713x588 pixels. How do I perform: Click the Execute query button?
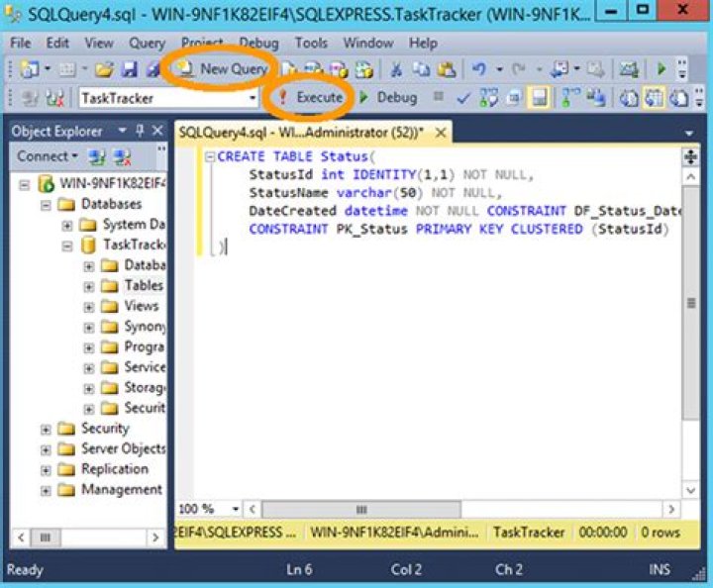point(310,98)
